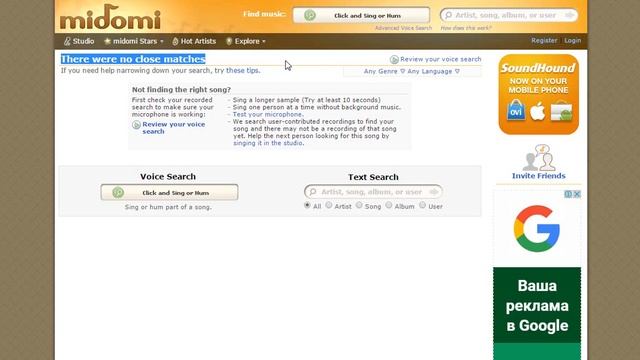The height and width of the screenshot is (360, 640).
Task: Click the midomi logo
Action: coord(110,18)
